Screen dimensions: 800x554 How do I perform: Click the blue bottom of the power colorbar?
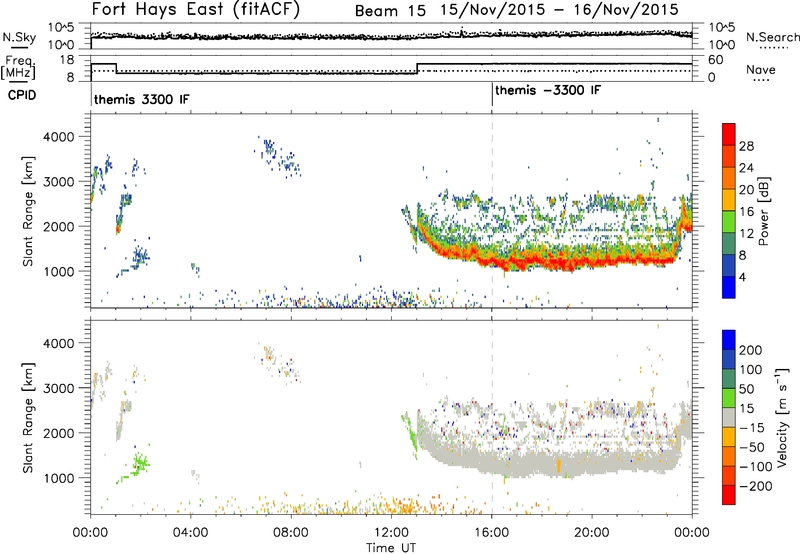click(729, 287)
